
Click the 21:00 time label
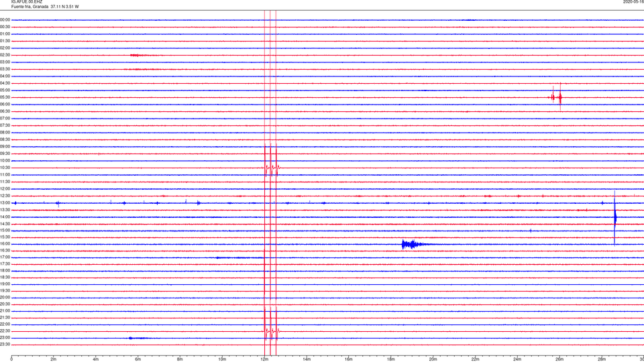5,311
